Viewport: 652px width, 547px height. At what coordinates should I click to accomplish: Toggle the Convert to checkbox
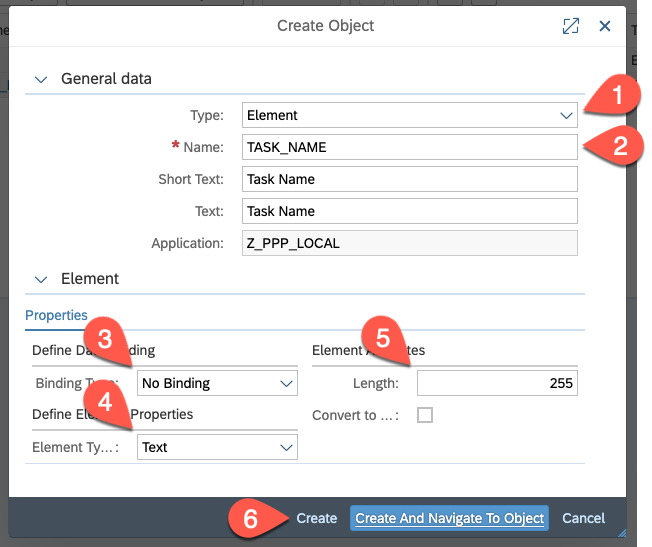tap(425, 415)
